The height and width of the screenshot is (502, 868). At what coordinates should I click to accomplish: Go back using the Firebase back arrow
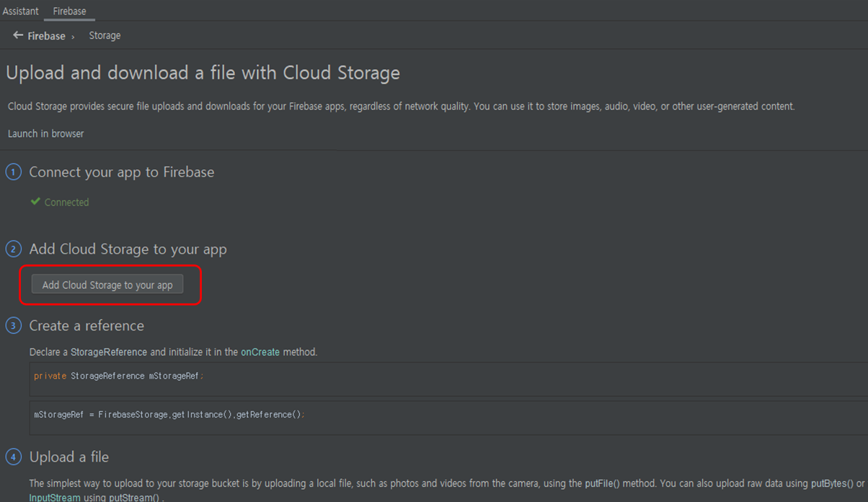click(x=18, y=35)
